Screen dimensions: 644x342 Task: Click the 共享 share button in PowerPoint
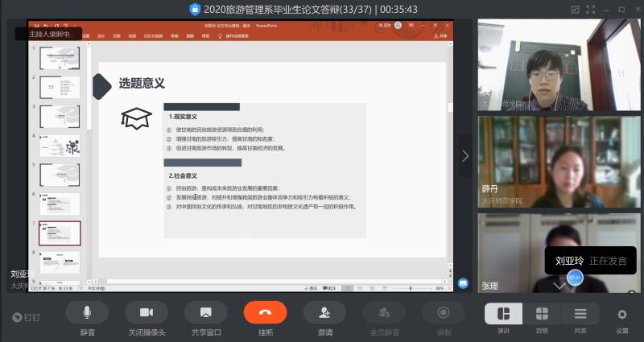tap(440, 36)
